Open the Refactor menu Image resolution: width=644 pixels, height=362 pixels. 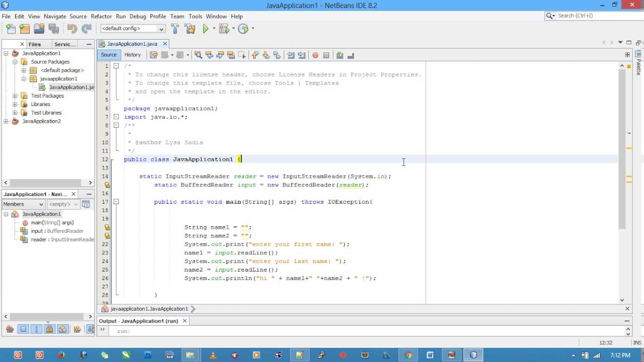coord(101,16)
